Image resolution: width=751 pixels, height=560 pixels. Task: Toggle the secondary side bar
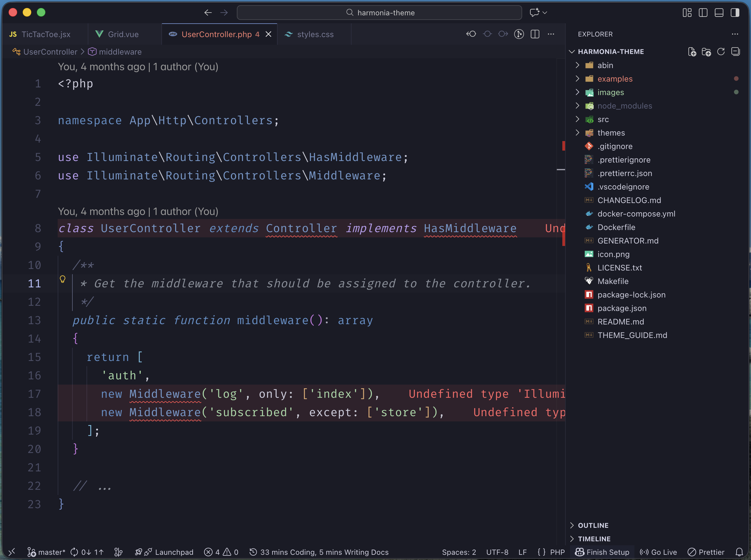coord(735,13)
